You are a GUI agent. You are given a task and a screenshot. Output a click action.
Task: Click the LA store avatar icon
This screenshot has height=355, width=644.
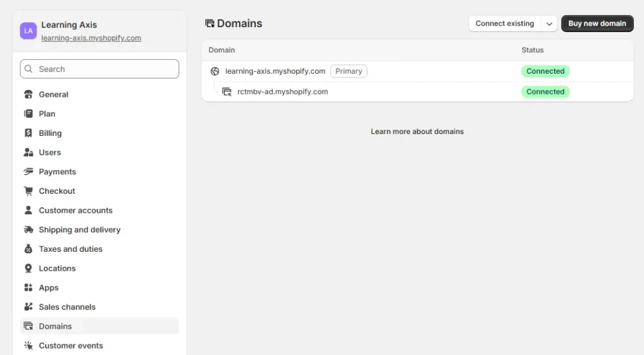(28, 31)
